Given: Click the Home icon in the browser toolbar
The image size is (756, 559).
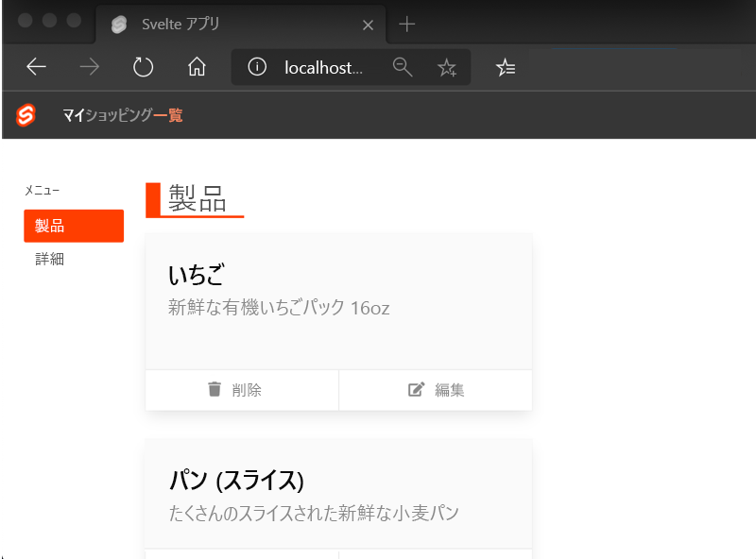Looking at the screenshot, I should pyautogui.click(x=196, y=67).
